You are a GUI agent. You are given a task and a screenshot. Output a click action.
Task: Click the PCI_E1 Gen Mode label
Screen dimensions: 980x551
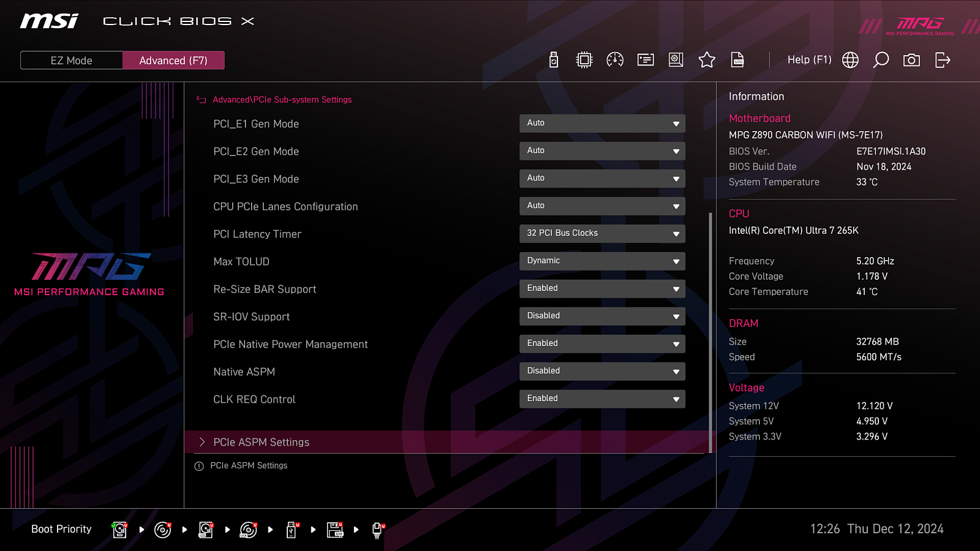(256, 124)
